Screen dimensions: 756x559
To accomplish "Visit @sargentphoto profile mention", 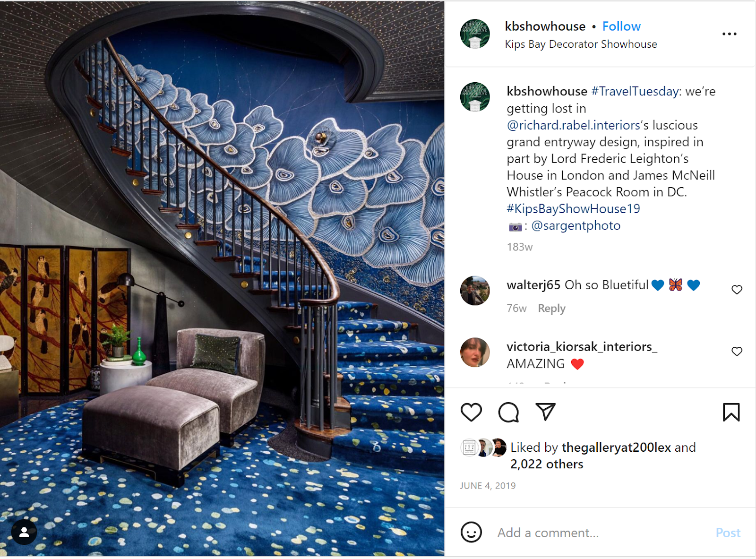I will pyautogui.click(x=576, y=226).
